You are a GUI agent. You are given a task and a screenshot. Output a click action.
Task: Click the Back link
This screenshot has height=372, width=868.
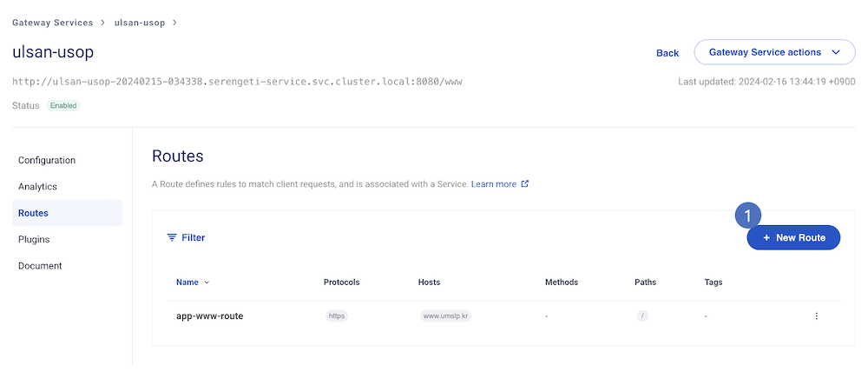[667, 53]
